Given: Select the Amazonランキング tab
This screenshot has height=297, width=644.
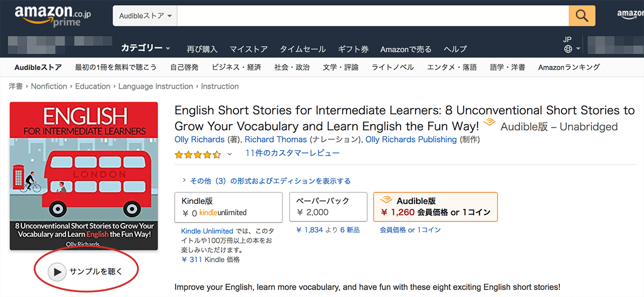Looking at the screenshot, I should (x=569, y=67).
